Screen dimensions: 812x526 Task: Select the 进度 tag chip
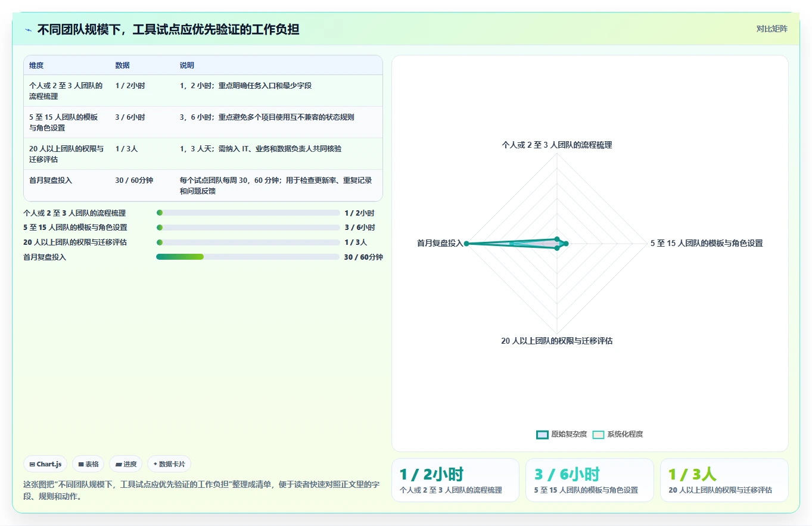[126, 464]
